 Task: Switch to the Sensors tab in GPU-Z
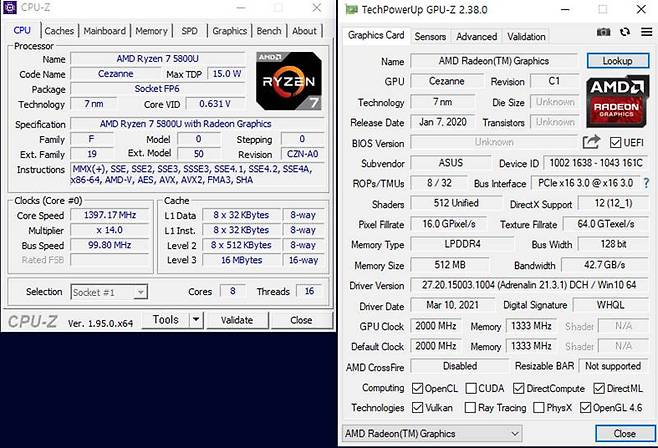coord(430,37)
